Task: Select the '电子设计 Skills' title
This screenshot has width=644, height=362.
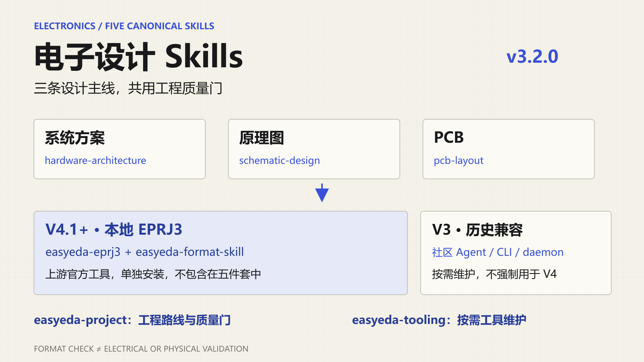Action: [139, 57]
